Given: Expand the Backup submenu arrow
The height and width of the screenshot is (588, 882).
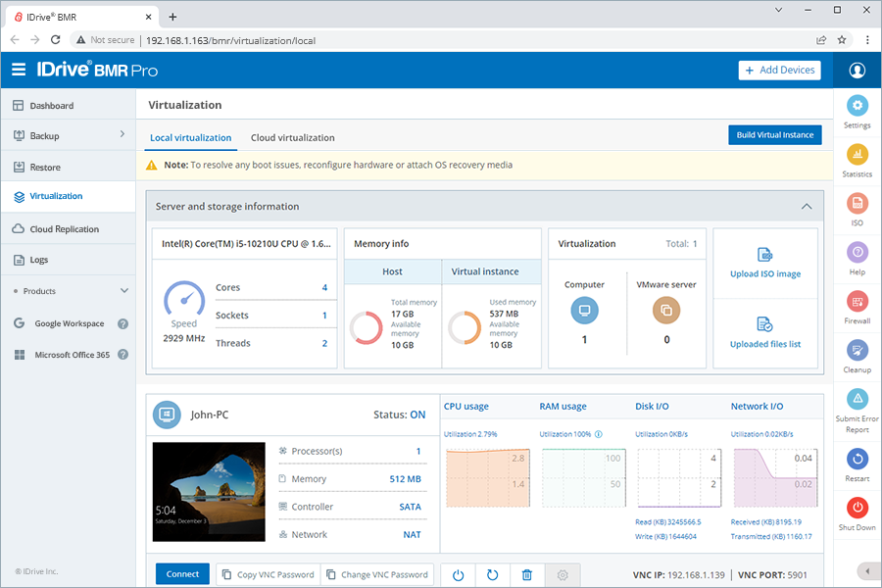Looking at the screenshot, I should (x=122, y=134).
